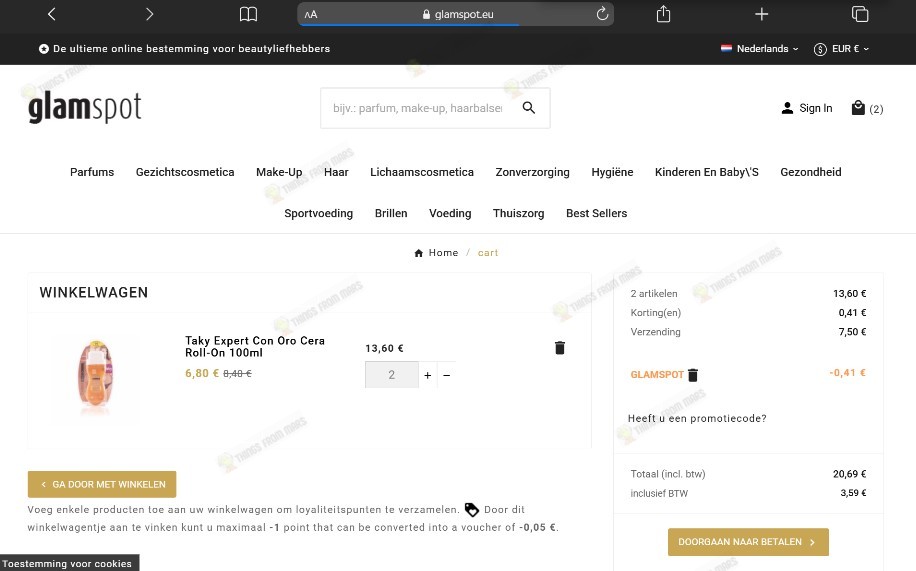This screenshot has width=916, height=571.
Task: Click the line total 13,60 € beside product
Action: click(x=384, y=348)
